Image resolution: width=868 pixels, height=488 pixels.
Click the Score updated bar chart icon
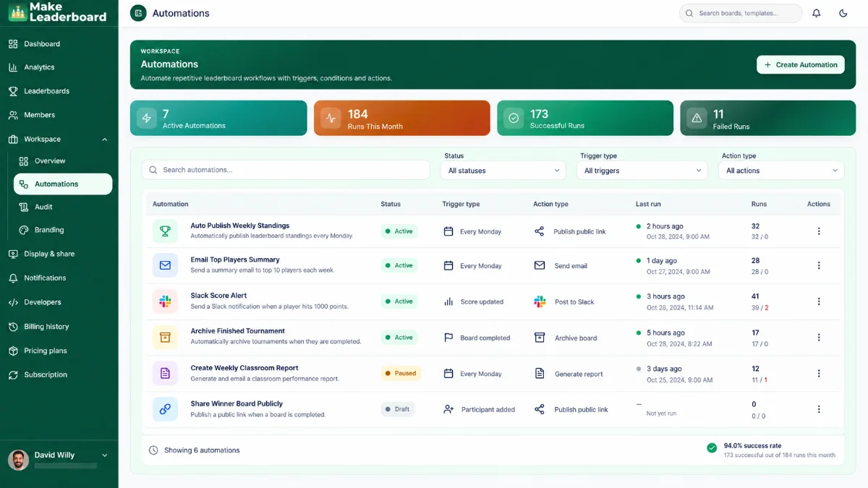[x=448, y=301]
